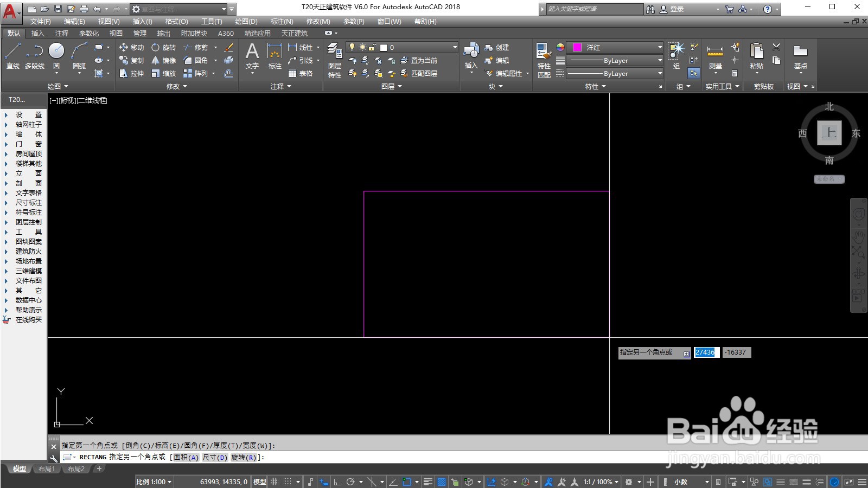Click 尺寸(D) option in command line
Screen dimensions: 868x488
coord(215,458)
